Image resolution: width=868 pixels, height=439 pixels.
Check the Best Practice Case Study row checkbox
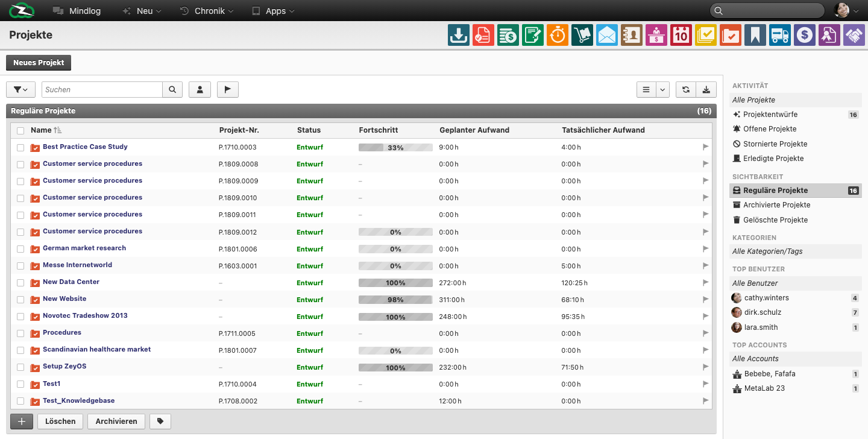pos(20,147)
